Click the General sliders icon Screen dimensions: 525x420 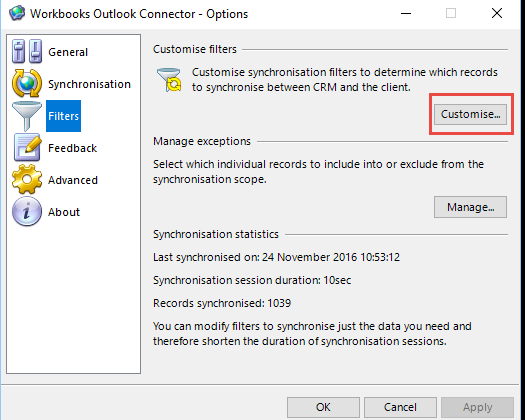click(27, 52)
